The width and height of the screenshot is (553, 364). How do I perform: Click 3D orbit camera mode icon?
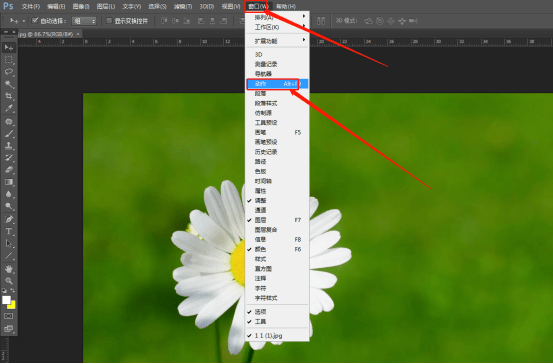coord(369,21)
